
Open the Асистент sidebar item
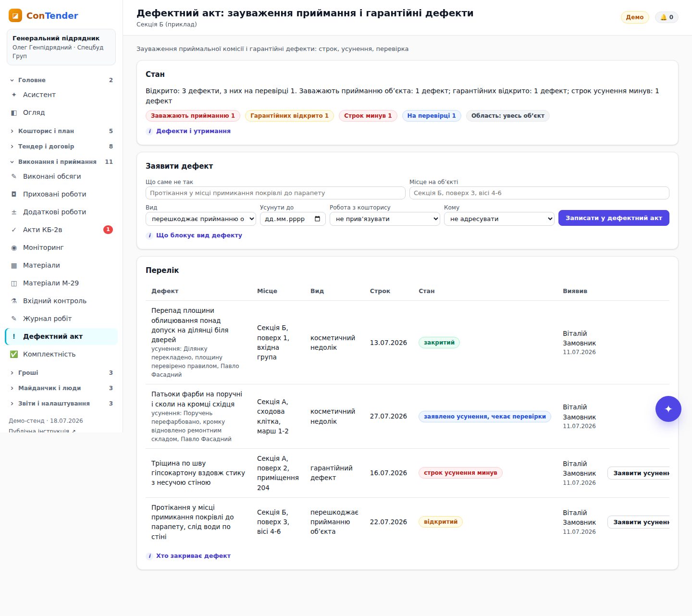pyautogui.click(x=61, y=95)
